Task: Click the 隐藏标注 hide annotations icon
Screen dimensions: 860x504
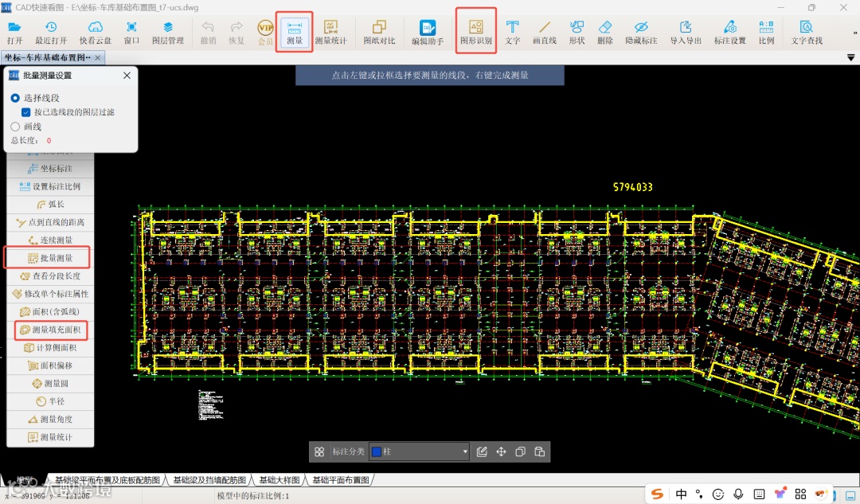Action: click(x=641, y=33)
